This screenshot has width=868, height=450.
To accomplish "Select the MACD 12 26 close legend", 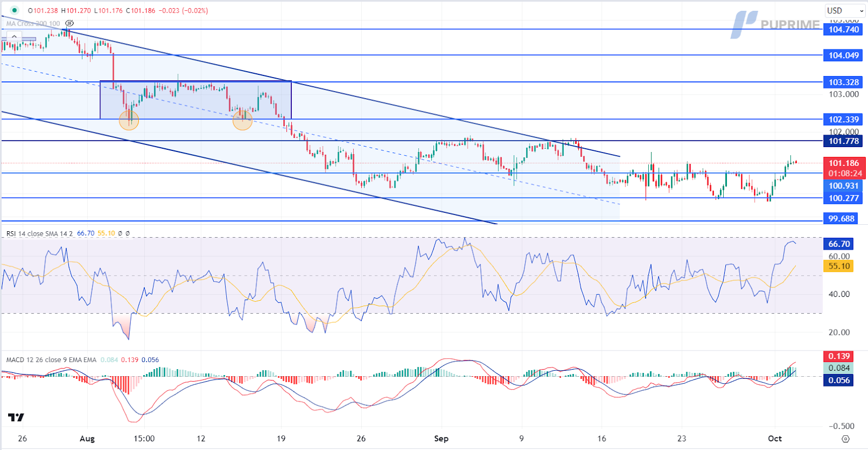I will 51,360.
